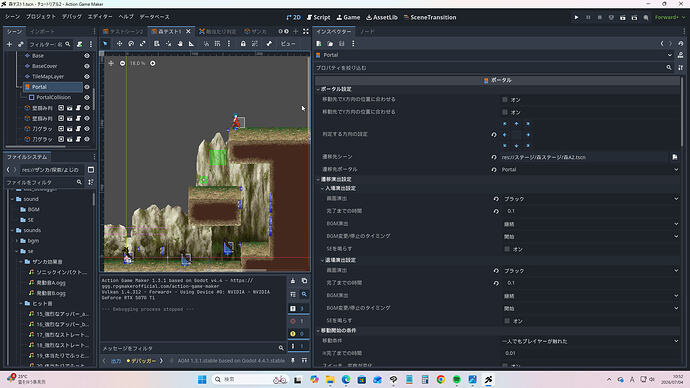Open the ブラック dropdown under 入場演出設定

pyautogui.click(x=591, y=199)
